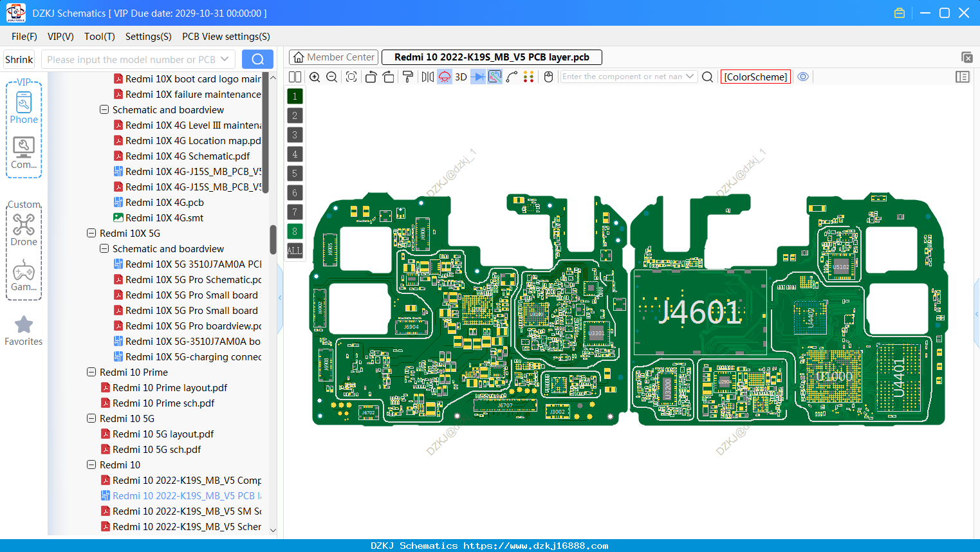Open Redmi 10 Prime layout.pdf
Image resolution: width=980 pixels, height=552 pixels.
pos(170,387)
